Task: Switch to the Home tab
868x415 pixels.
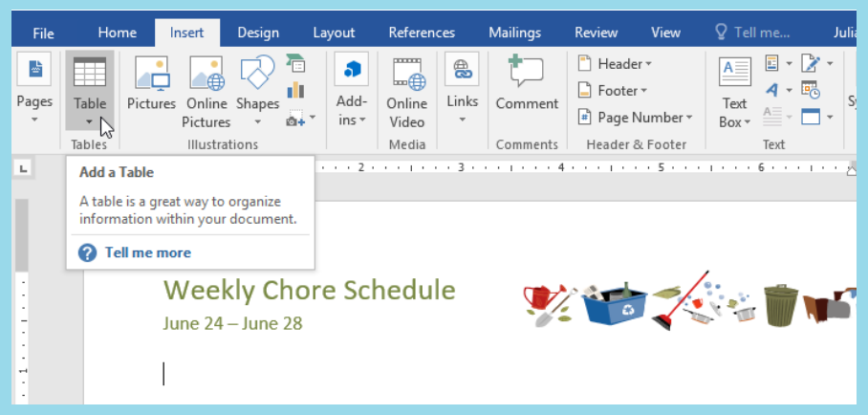Action: point(118,33)
